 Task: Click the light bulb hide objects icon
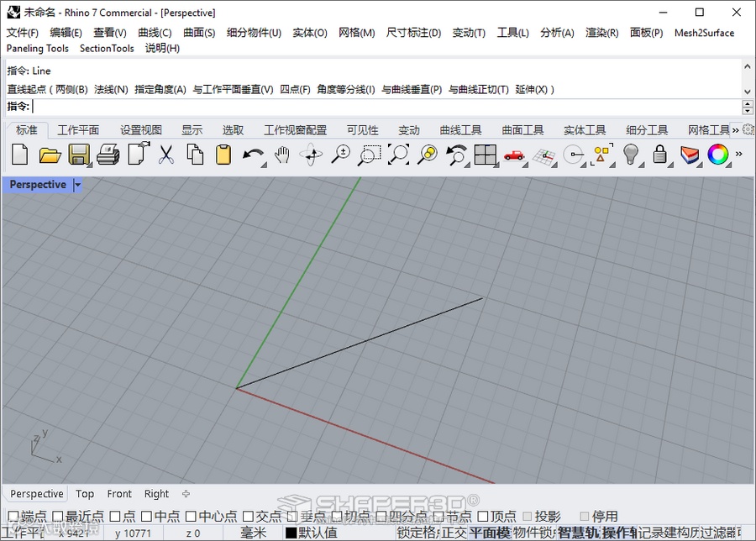[631, 155]
